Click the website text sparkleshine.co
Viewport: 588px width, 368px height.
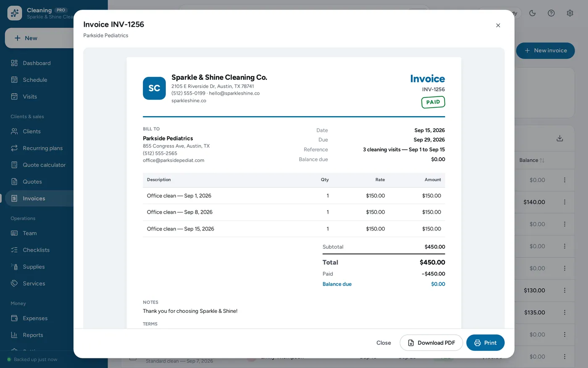[x=189, y=101]
